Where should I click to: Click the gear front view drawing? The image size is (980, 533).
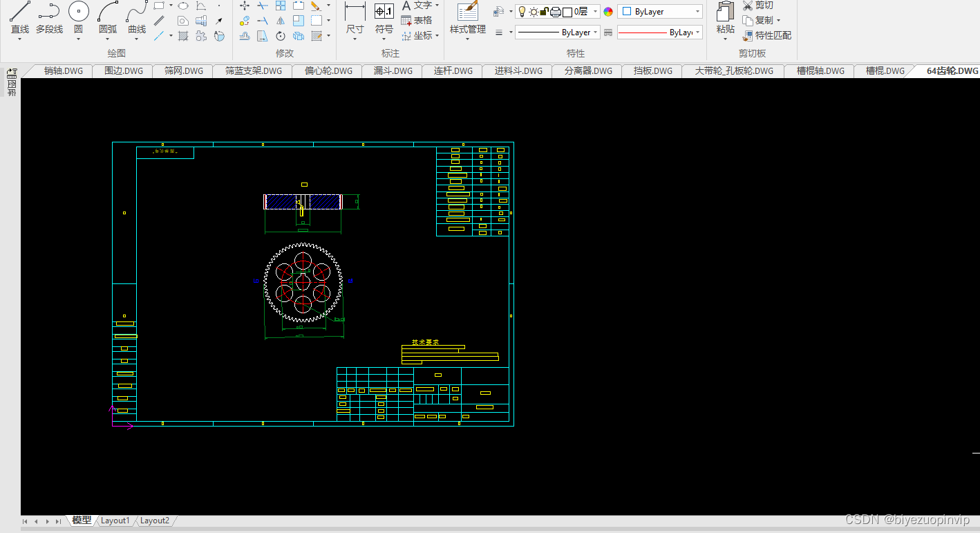click(x=303, y=282)
